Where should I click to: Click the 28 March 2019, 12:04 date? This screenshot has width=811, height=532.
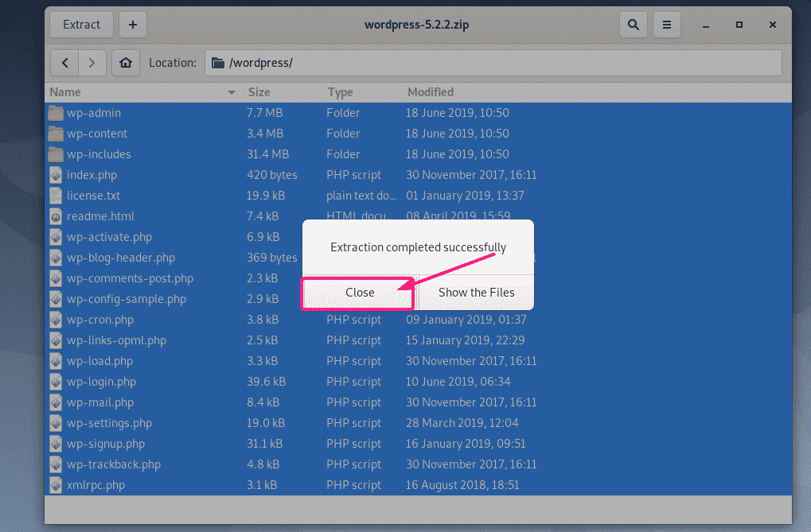point(462,423)
